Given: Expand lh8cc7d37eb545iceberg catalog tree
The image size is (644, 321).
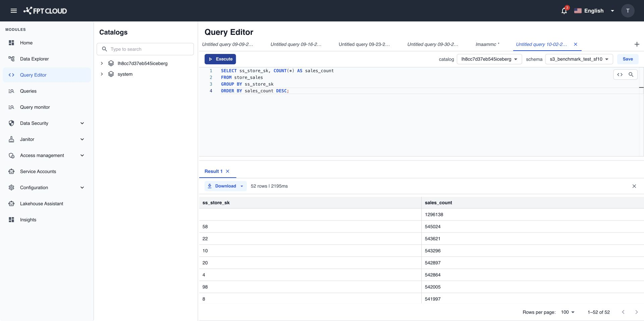Looking at the screenshot, I should [x=102, y=63].
